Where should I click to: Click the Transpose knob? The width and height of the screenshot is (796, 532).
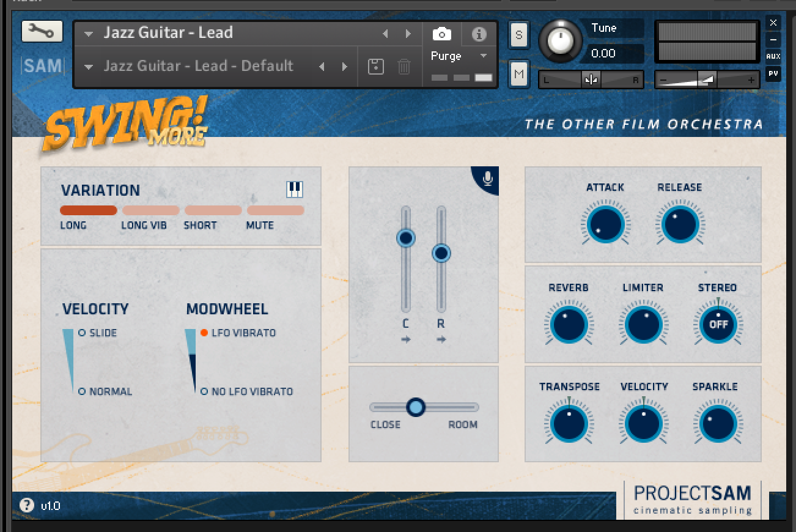tap(569, 424)
